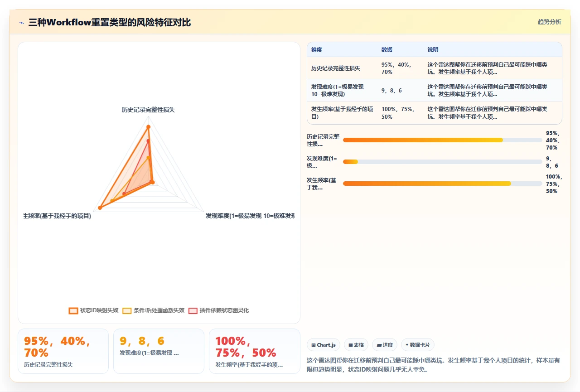Open the 95%, 40%, 70% data card
Viewport: 580px width, 392px height.
63,351
